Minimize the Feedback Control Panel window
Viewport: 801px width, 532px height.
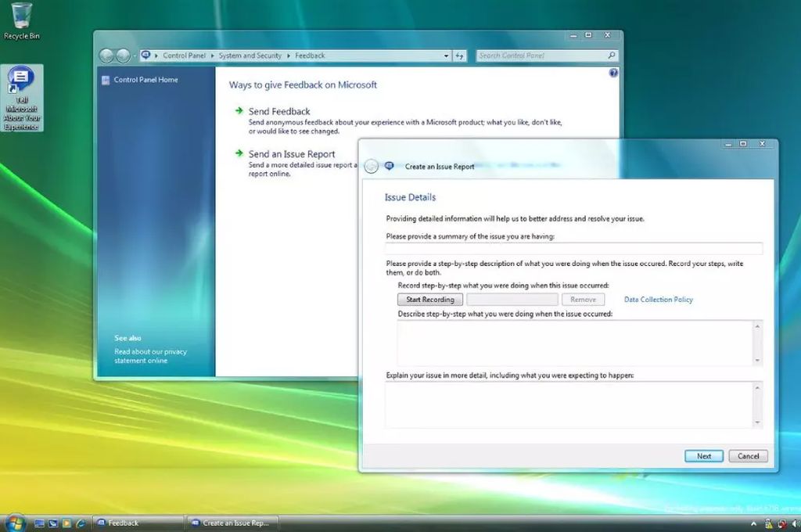[573, 35]
